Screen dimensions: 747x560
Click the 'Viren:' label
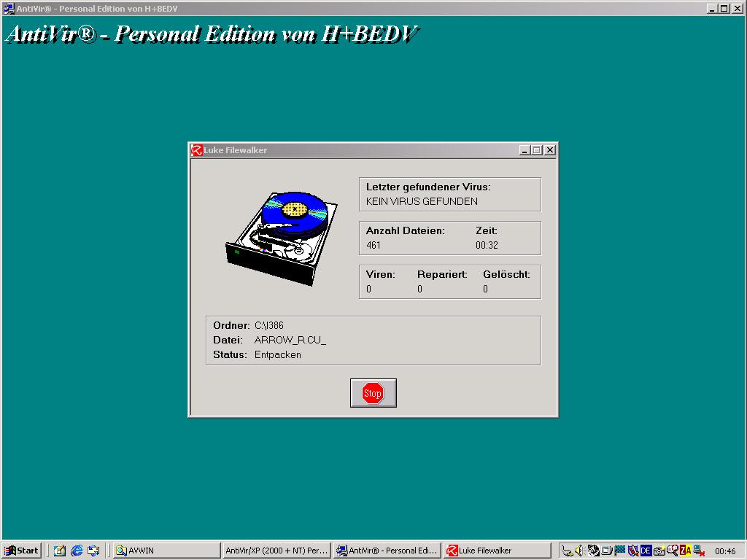[381, 274]
